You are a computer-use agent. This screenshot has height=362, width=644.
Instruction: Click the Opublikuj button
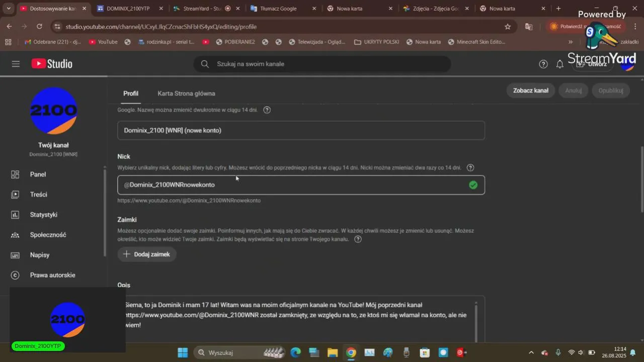pyautogui.click(x=611, y=90)
